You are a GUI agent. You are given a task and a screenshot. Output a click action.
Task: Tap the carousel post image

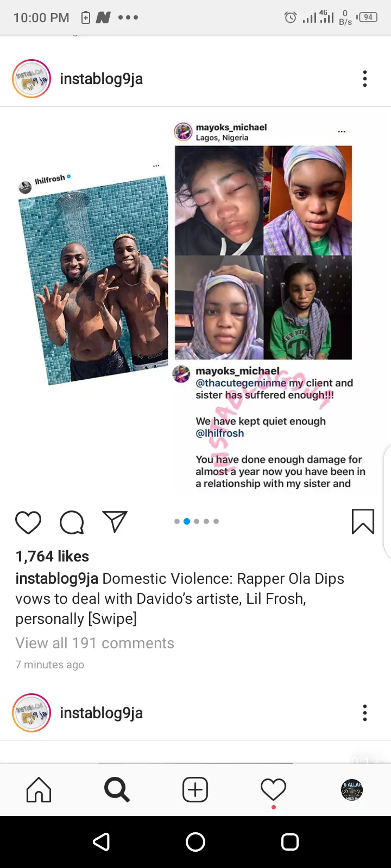click(195, 304)
